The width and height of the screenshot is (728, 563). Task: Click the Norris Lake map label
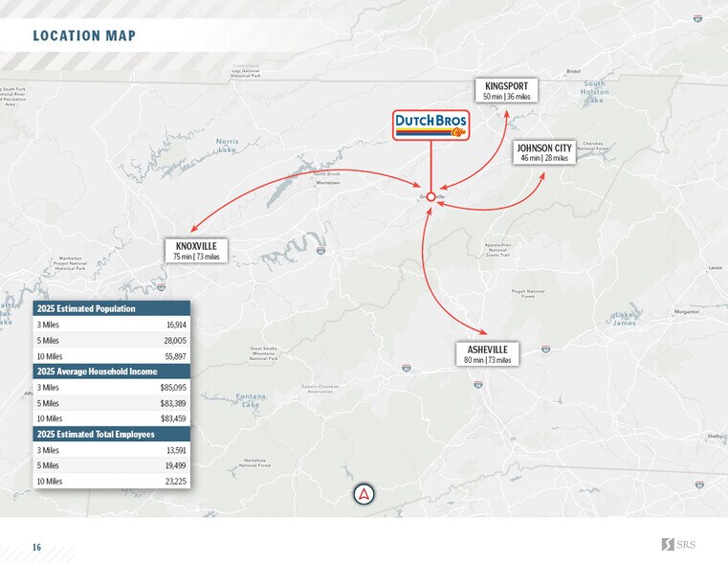[x=228, y=146]
